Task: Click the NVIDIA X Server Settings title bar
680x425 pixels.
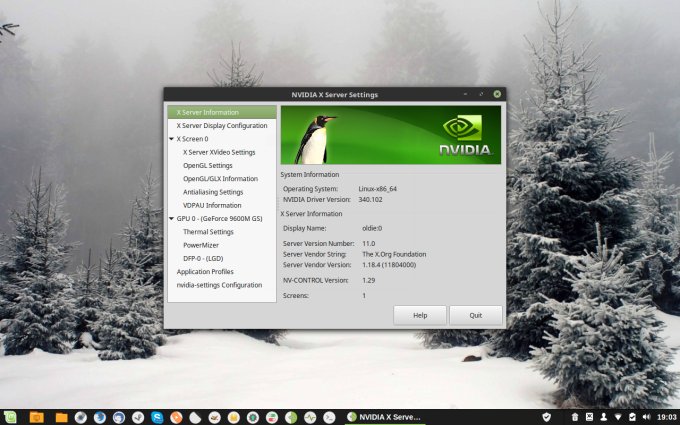Action: 334,95
